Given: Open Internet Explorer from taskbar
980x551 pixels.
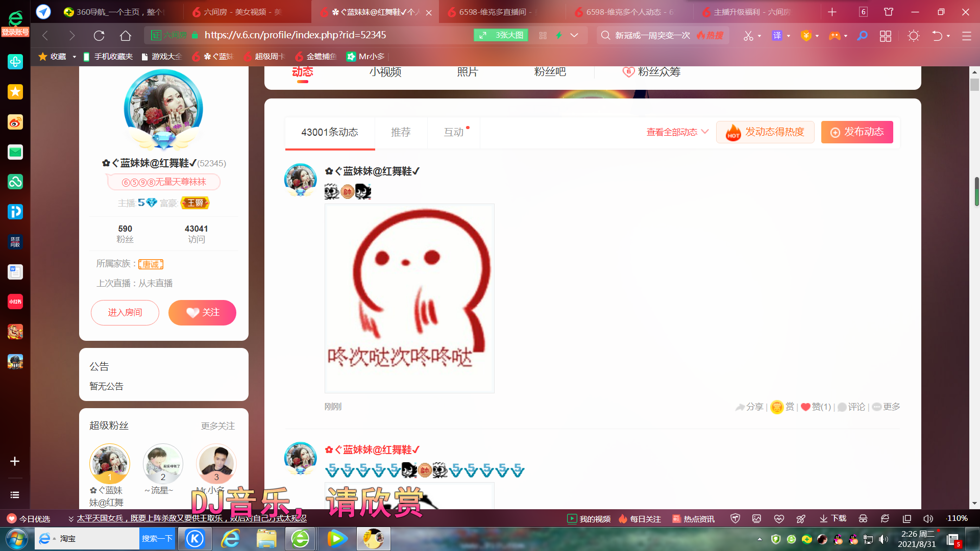Looking at the screenshot, I should point(231,539).
